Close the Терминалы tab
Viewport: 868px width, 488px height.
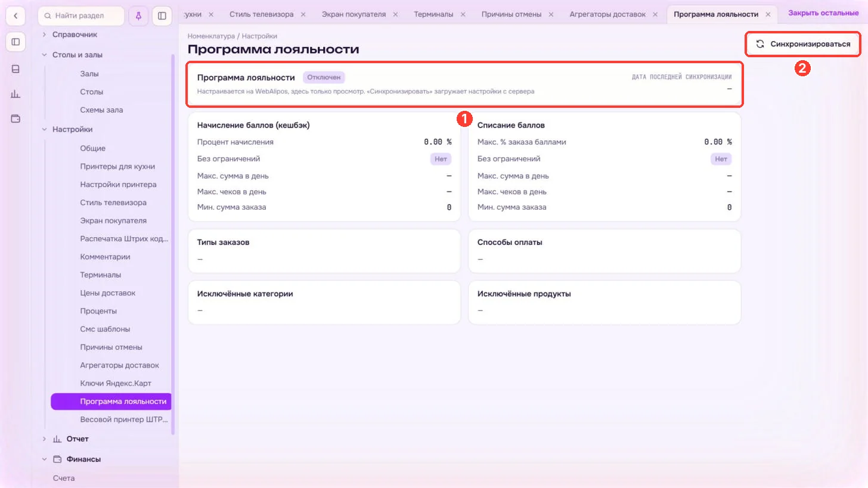click(463, 14)
